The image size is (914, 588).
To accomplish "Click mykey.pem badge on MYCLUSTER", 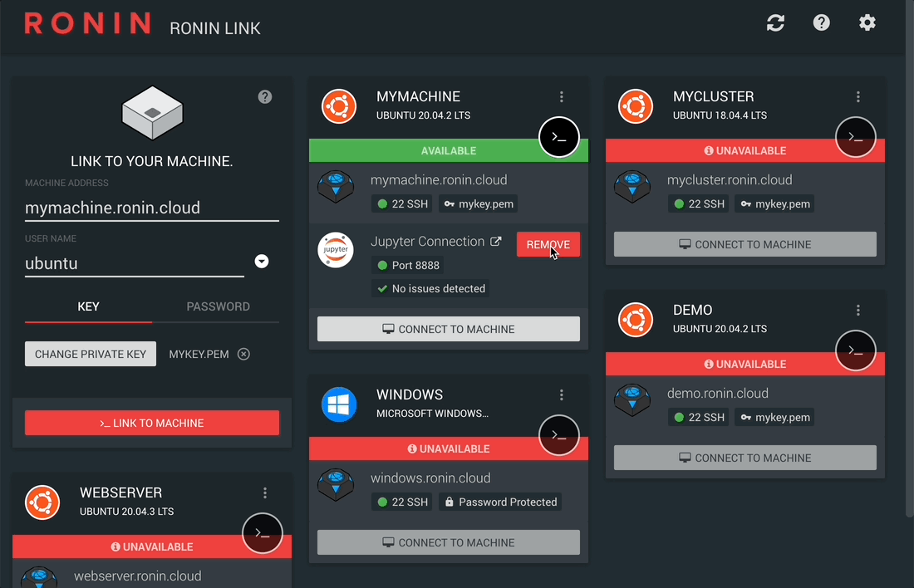I will coord(775,204).
